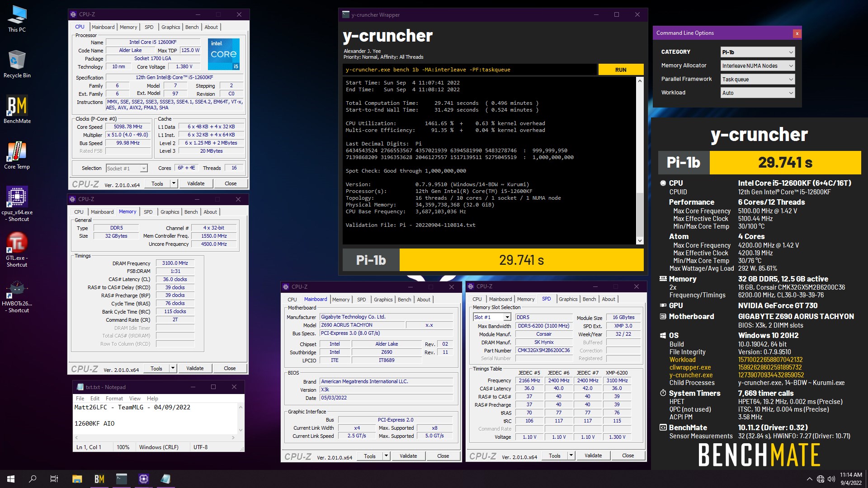Open Graphics tab in CPU-Z Mainboard window
The height and width of the screenshot is (488, 868).
coord(383,300)
